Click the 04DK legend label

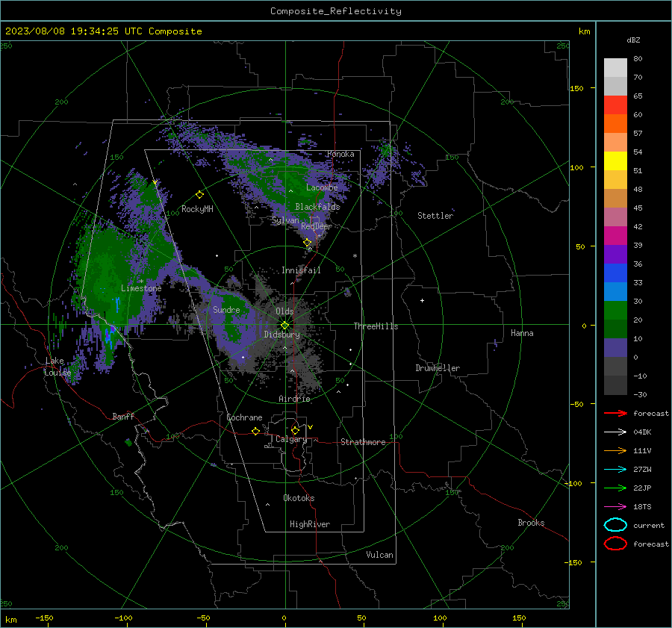pyautogui.click(x=642, y=432)
